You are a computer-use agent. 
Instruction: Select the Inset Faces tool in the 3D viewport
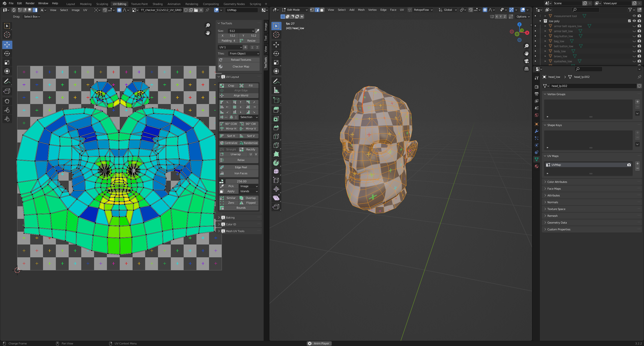(276, 119)
